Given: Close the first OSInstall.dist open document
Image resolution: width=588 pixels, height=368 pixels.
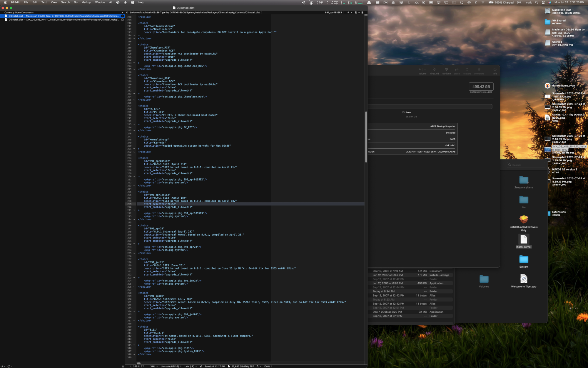Looking at the screenshot, I should (123, 16).
